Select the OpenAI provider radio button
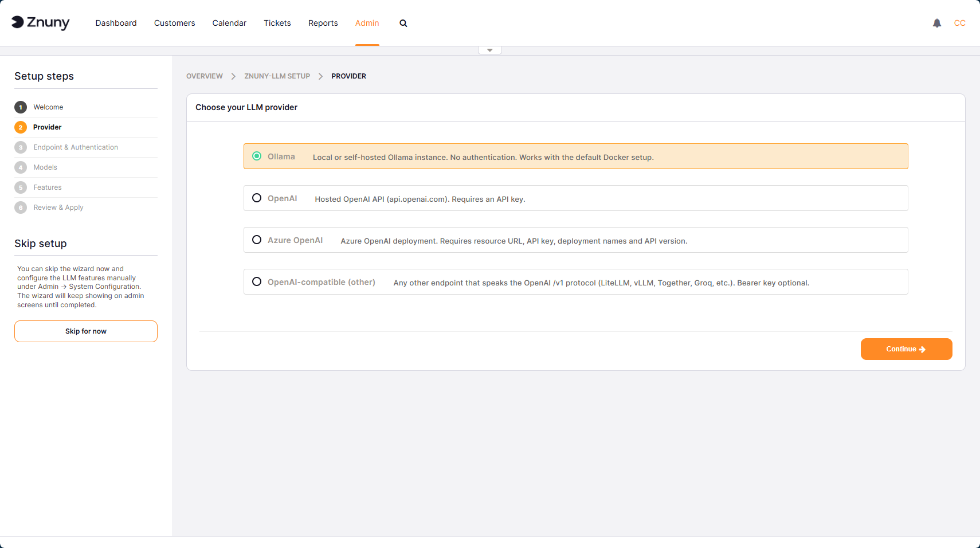The width and height of the screenshot is (980, 548). click(257, 198)
